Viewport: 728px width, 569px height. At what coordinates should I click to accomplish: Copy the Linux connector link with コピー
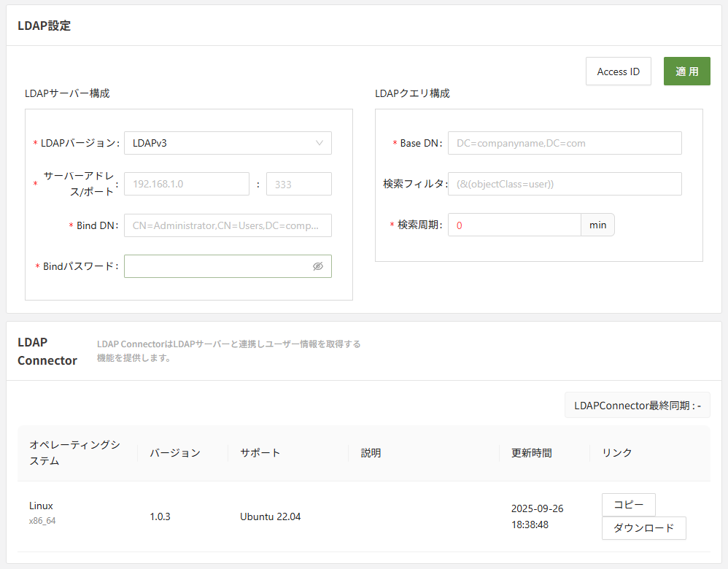click(x=628, y=505)
